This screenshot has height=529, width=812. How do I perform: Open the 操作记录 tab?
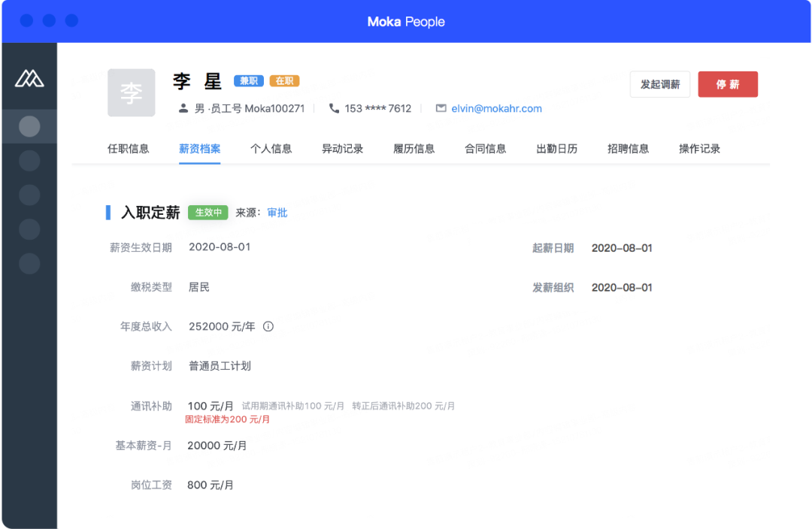tap(698, 148)
